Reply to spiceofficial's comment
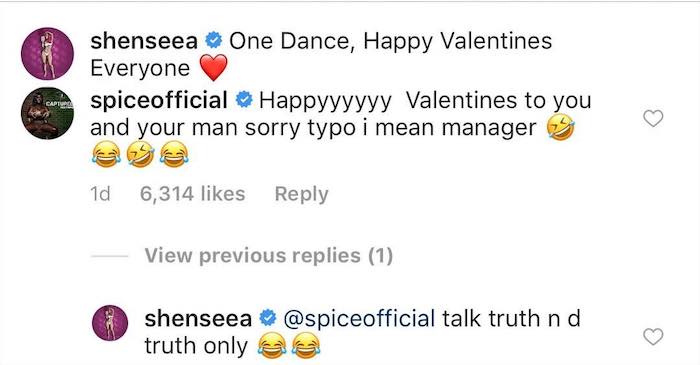 click(x=302, y=194)
